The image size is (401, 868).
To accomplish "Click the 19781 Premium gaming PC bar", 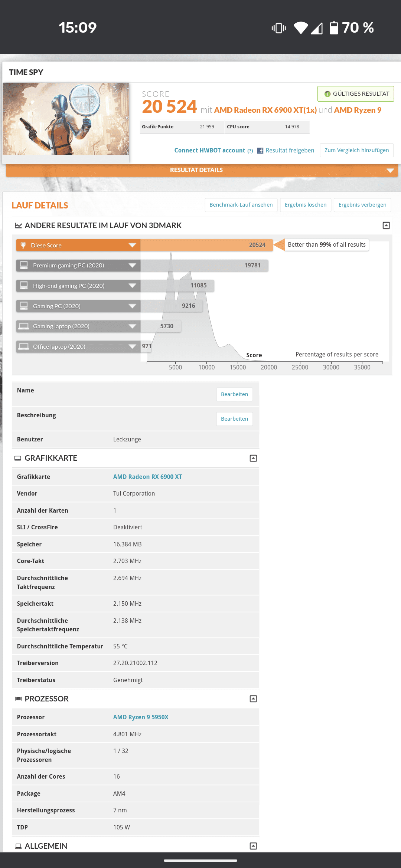I will click(x=204, y=265).
